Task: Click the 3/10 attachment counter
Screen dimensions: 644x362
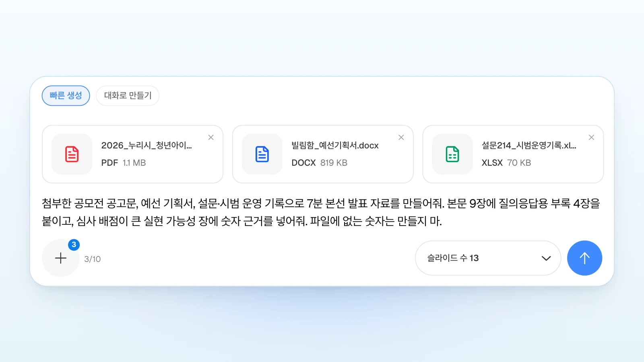Action: [93, 259]
